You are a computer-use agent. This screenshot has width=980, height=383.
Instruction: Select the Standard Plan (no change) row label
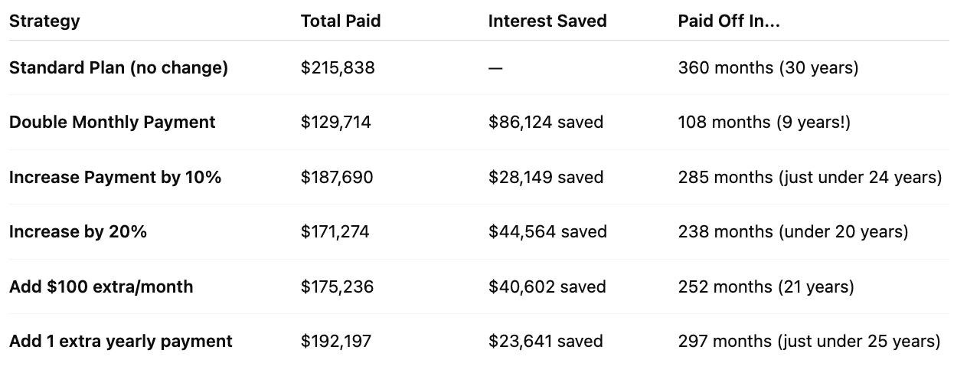(119, 67)
